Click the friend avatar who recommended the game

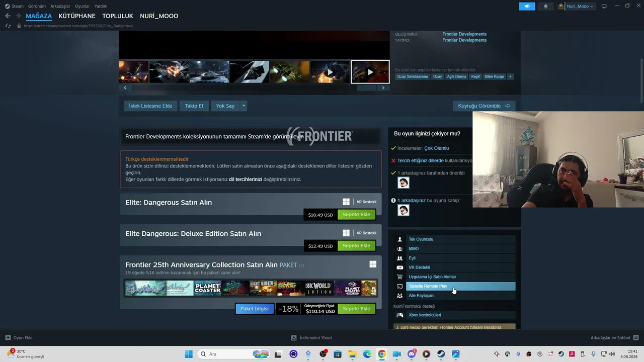[x=403, y=183]
